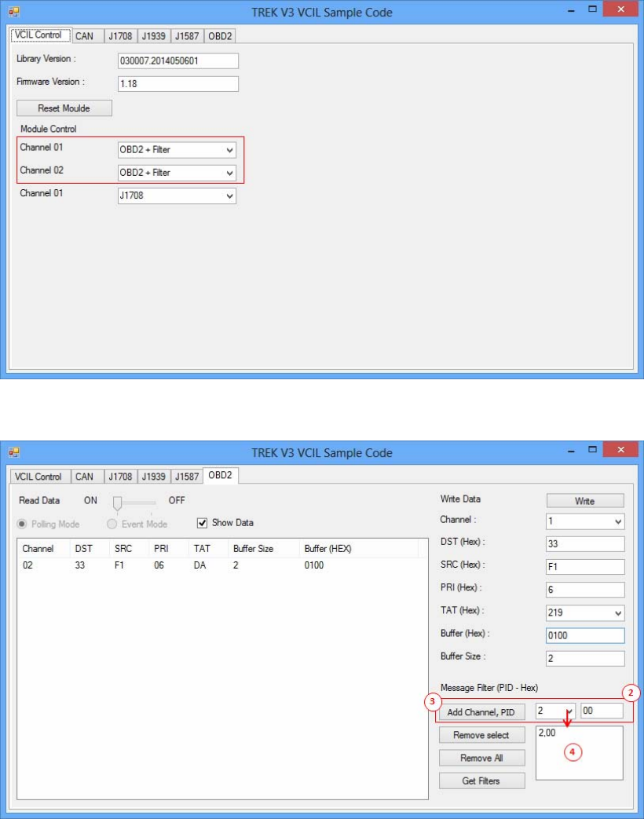Click the SRC (Hex) input field
Image resolution: width=644 pixels, height=819 pixels.
tap(585, 567)
